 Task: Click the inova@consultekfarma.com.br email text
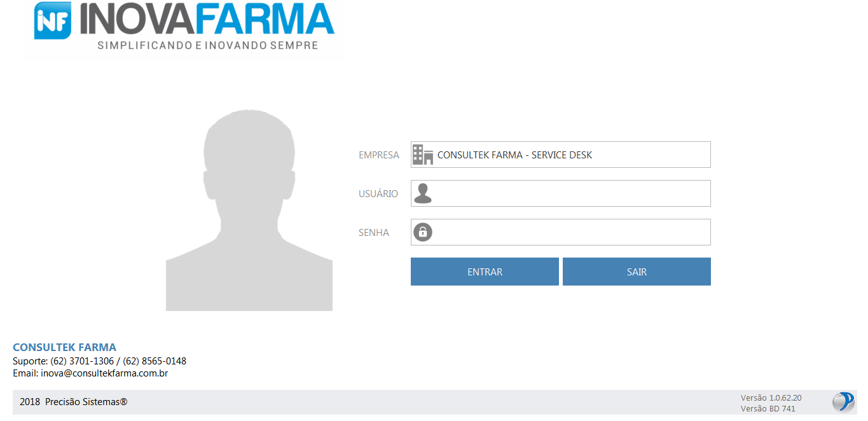click(104, 373)
